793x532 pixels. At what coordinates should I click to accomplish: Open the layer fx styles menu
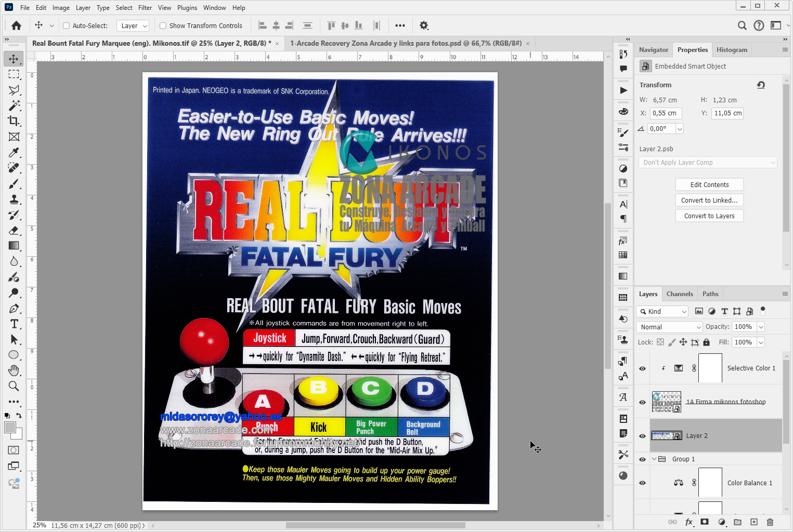click(x=689, y=522)
